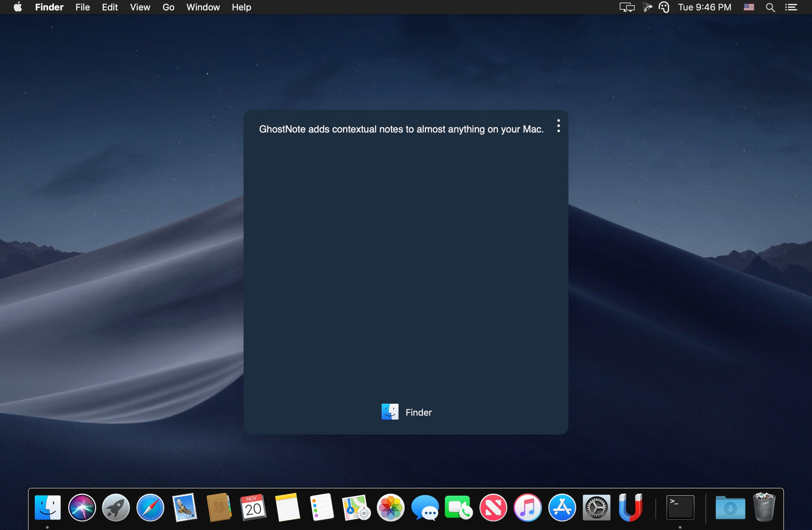Click the menu bar clock Tue 9:46 PM

click(704, 7)
